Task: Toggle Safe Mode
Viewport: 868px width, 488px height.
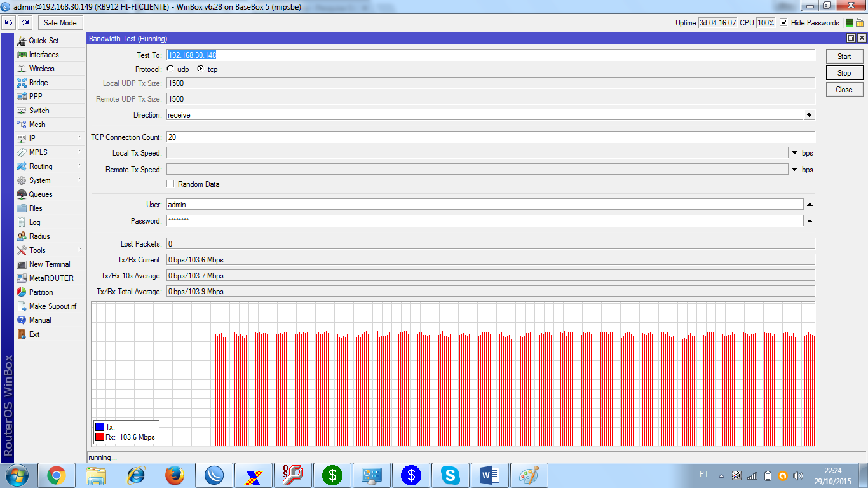Action: click(x=60, y=22)
